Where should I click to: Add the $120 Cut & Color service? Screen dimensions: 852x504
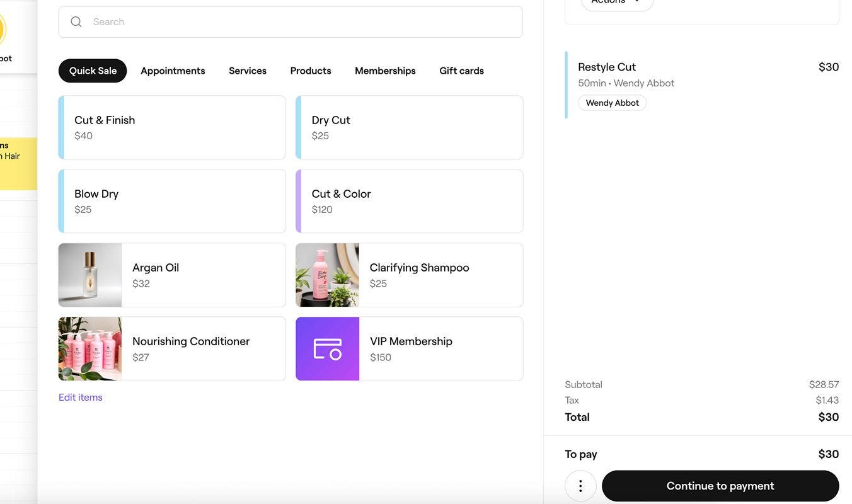(x=410, y=201)
